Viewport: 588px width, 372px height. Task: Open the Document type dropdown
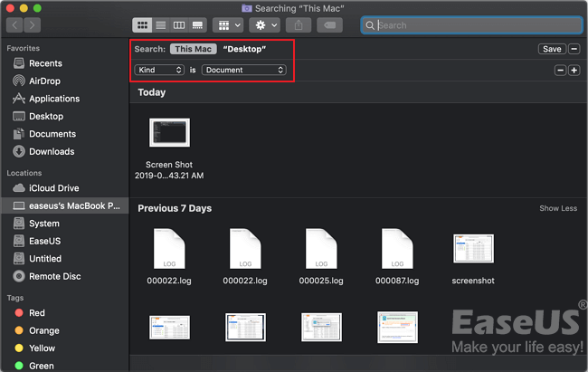[x=243, y=70]
